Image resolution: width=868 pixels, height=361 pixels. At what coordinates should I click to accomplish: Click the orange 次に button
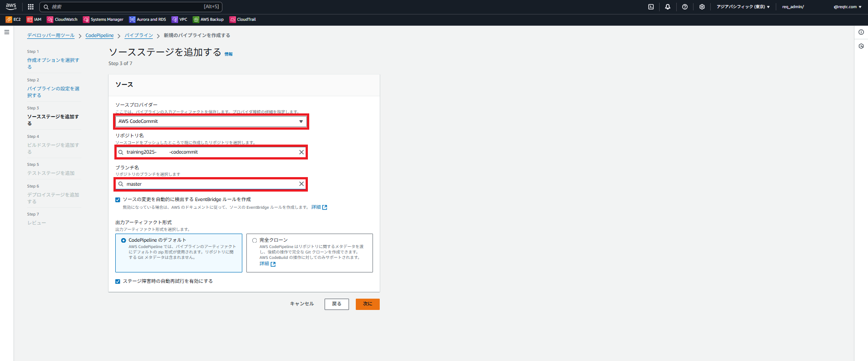pyautogui.click(x=368, y=304)
